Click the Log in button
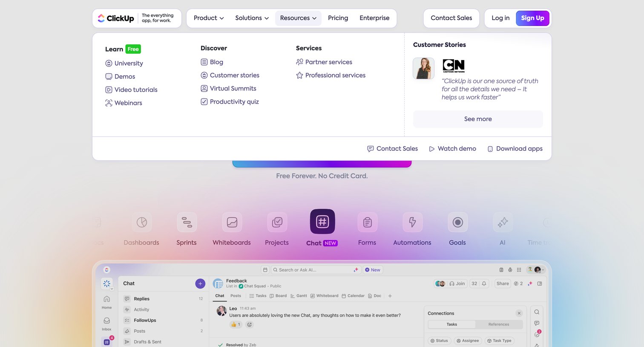This screenshot has width=644, height=347. [x=500, y=18]
